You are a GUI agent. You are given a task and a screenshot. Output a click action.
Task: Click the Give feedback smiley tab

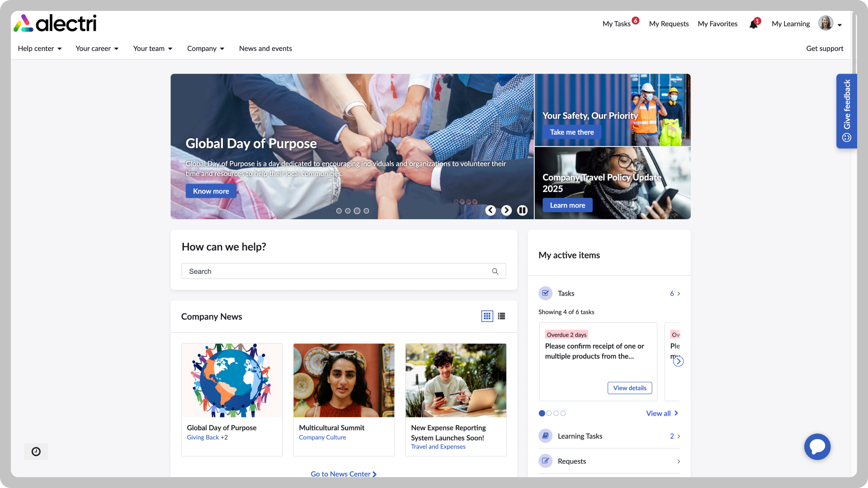(x=846, y=111)
